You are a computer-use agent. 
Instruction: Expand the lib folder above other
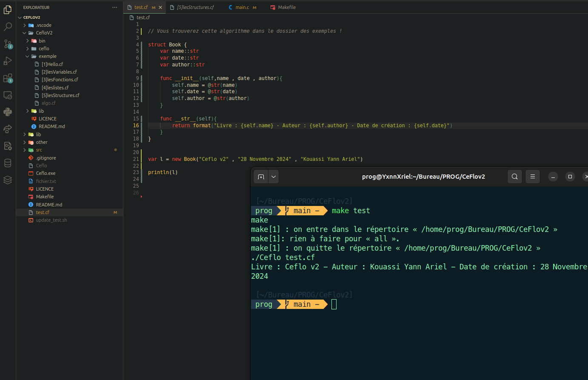coord(25,134)
